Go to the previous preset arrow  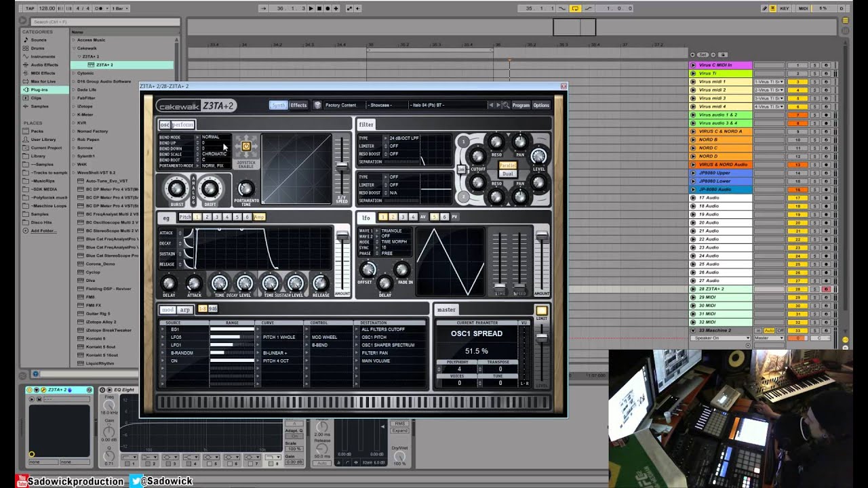click(491, 105)
